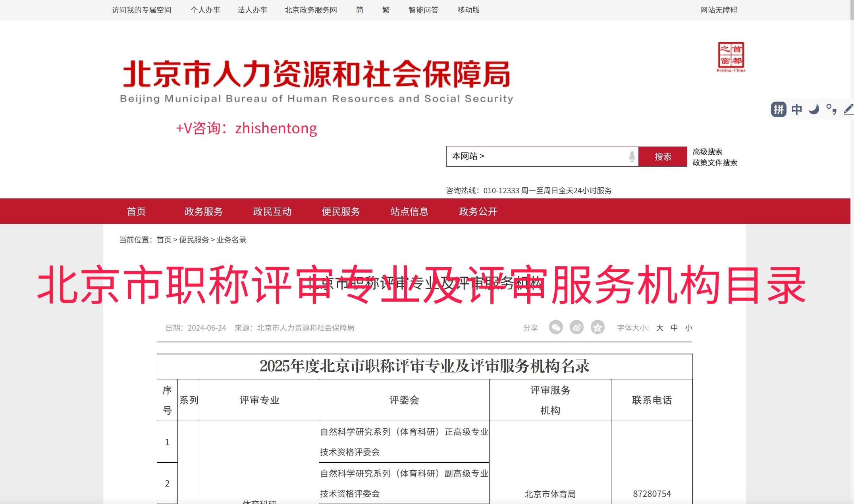Set font size to 大 (large)
Viewport: 854px width, 504px height.
[659, 328]
